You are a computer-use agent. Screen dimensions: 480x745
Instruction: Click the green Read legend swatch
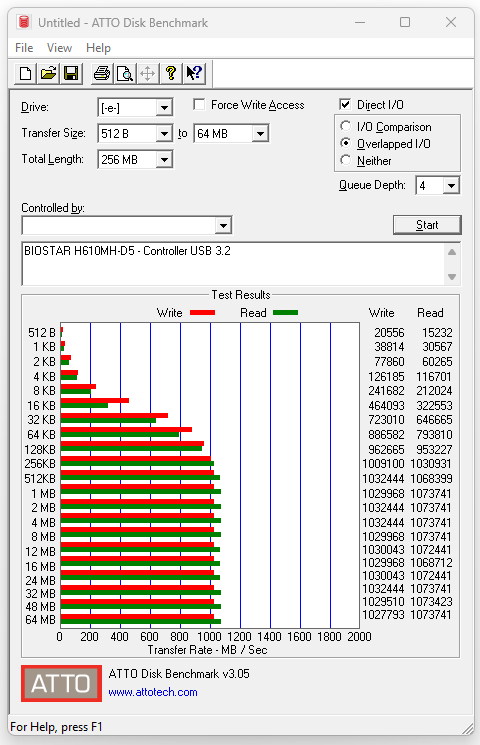(x=286, y=313)
